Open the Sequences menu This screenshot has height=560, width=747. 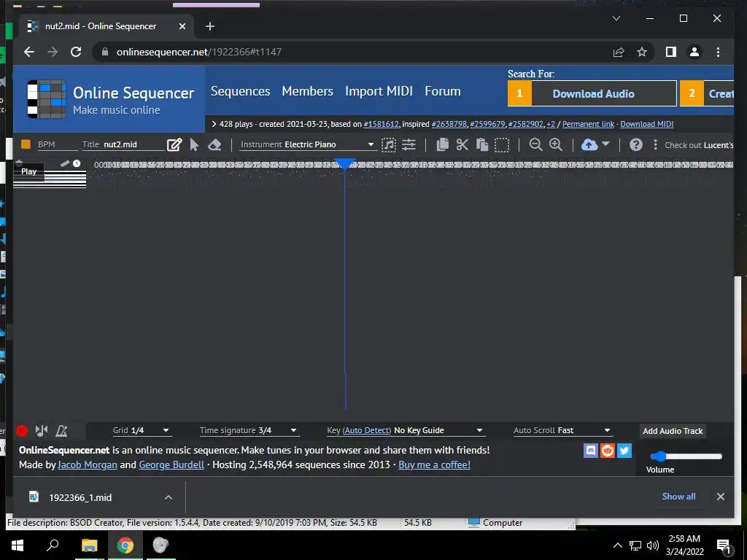pyautogui.click(x=240, y=91)
